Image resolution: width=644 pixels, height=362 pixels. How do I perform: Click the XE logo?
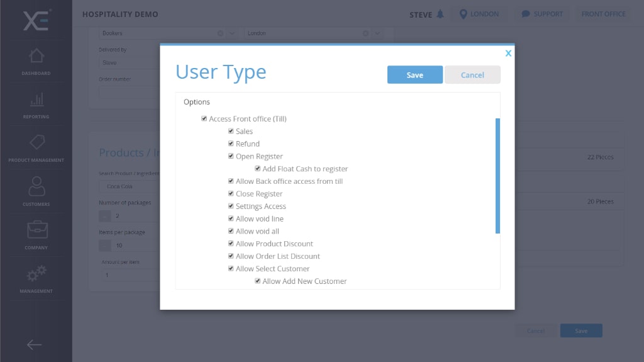point(36,20)
